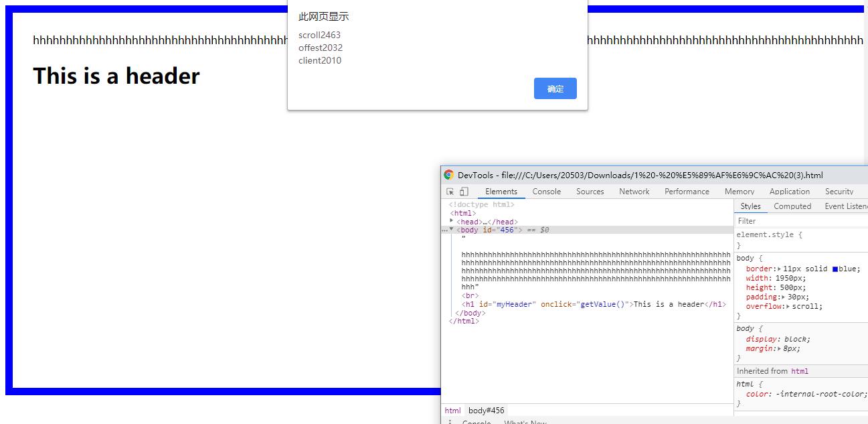
Task: Click the "This is a header" heading
Action: 116,76
